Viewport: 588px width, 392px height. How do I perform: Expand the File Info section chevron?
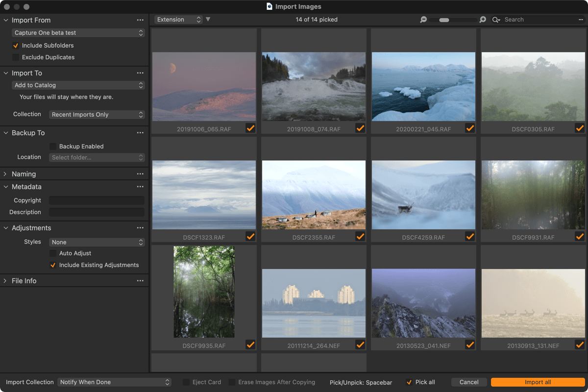pos(5,281)
